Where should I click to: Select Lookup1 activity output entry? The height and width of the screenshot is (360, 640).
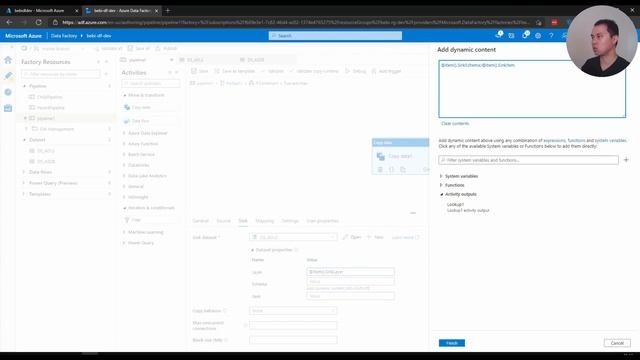pos(468,207)
